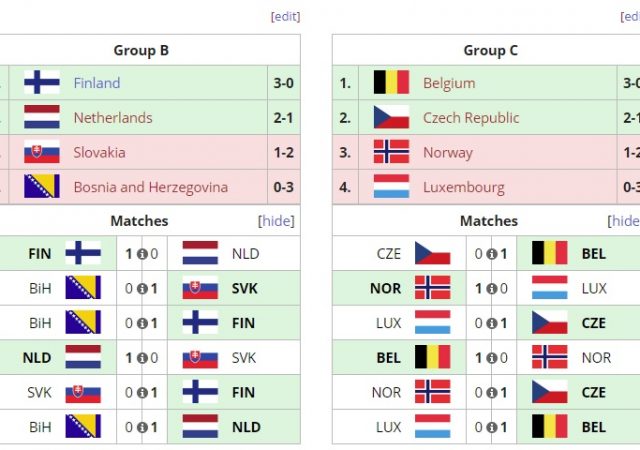Image resolution: width=640 pixels, height=450 pixels.
Task: Open the Finland team link
Action: [x=96, y=83]
